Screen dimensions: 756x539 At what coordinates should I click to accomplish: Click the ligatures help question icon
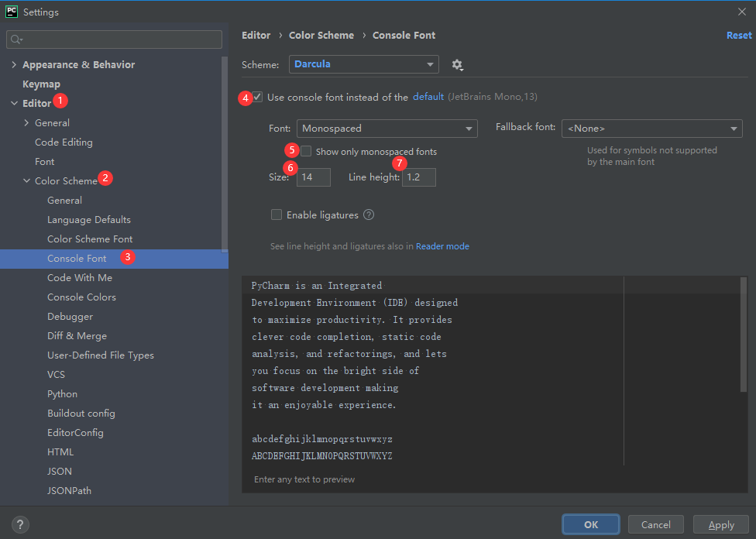tap(369, 215)
